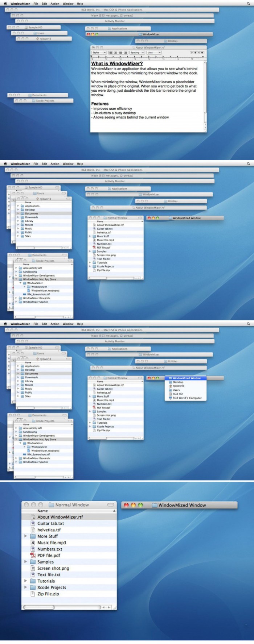Click the enlarged PDF file.pdf icon

(x=33, y=555)
